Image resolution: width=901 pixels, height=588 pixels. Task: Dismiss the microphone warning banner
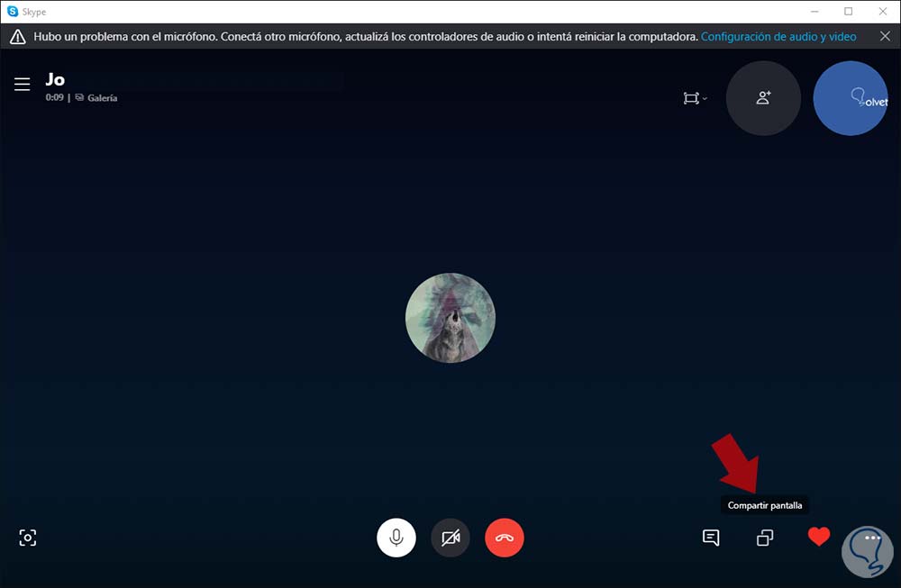click(x=884, y=36)
